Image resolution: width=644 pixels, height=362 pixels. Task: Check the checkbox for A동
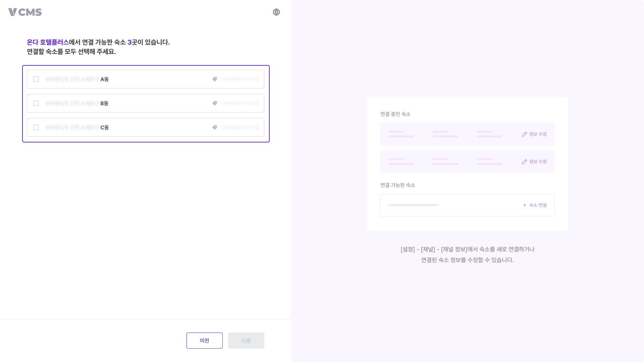[36, 79]
